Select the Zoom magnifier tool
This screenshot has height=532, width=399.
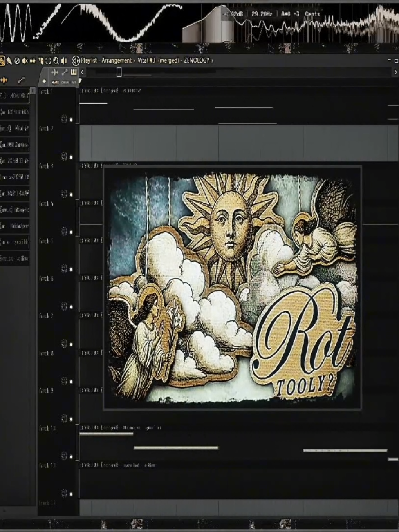click(56, 61)
